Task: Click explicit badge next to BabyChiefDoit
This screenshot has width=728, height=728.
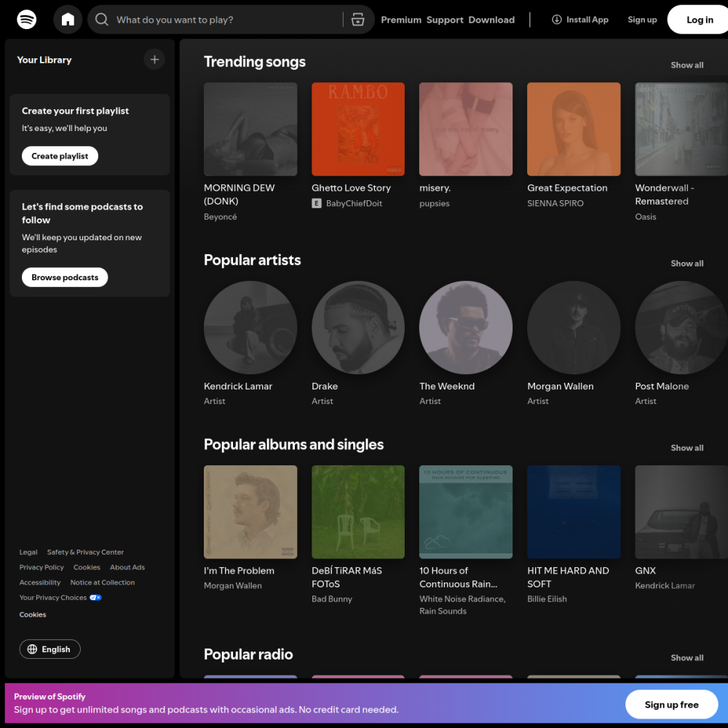Action: tap(317, 203)
